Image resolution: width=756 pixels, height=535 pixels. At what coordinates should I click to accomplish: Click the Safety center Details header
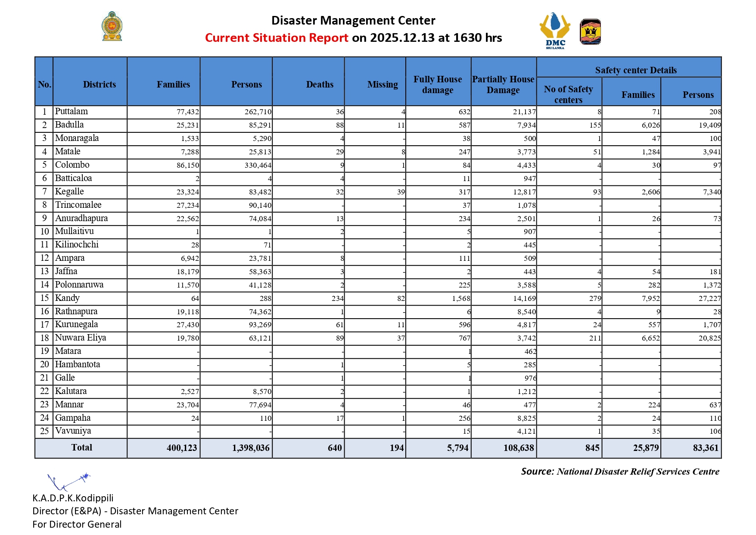pyautogui.click(x=635, y=70)
